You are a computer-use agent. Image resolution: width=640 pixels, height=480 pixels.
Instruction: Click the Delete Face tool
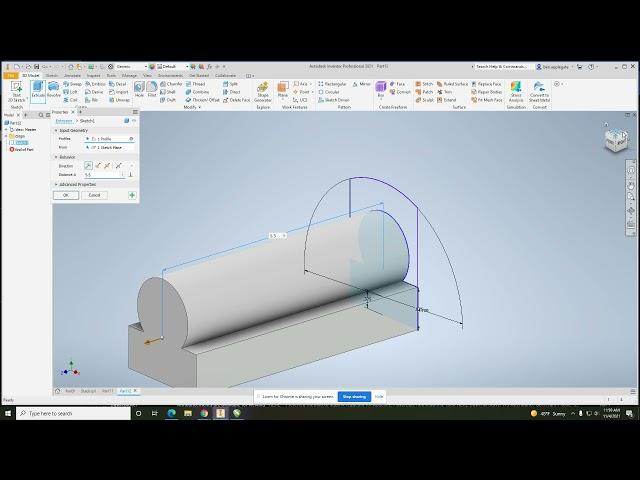(x=237, y=100)
